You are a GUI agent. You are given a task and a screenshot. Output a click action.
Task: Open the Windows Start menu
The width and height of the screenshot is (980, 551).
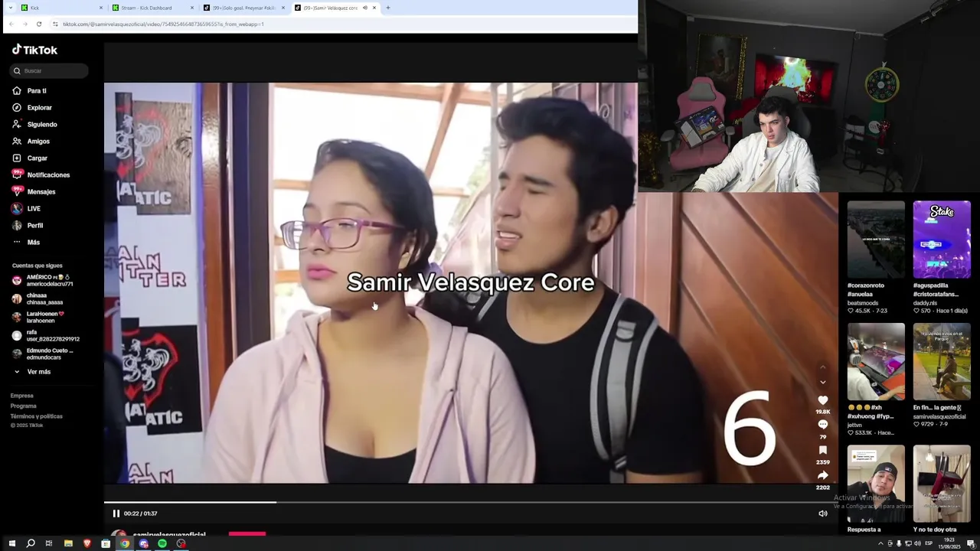[x=11, y=543]
